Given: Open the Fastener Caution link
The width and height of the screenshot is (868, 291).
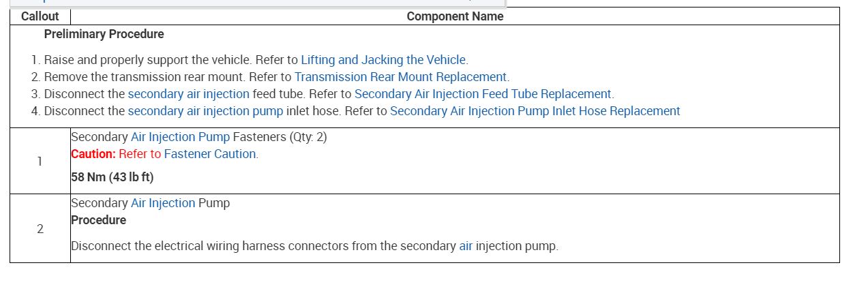Looking at the screenshot, I should pyautogui.click(x=210, y=154).
